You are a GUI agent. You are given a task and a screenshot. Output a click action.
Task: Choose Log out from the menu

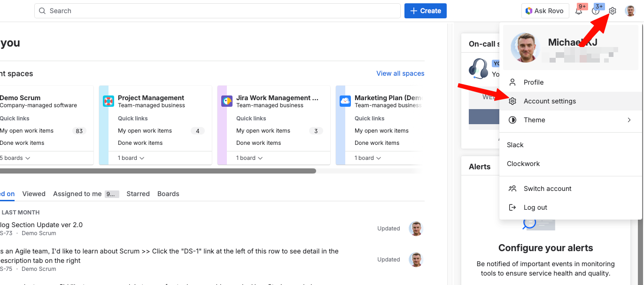click(x=535, y=207)
